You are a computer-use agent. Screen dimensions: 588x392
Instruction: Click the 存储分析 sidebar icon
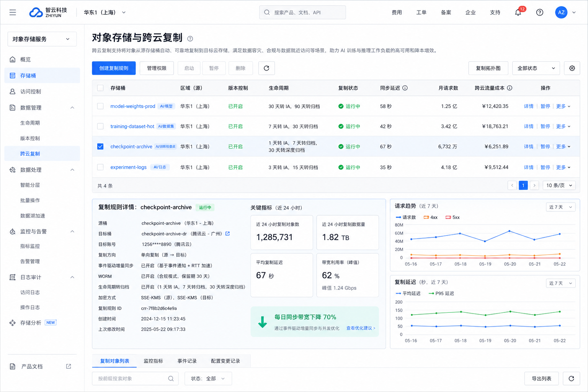pyautogui.click(x=13, y=323)
